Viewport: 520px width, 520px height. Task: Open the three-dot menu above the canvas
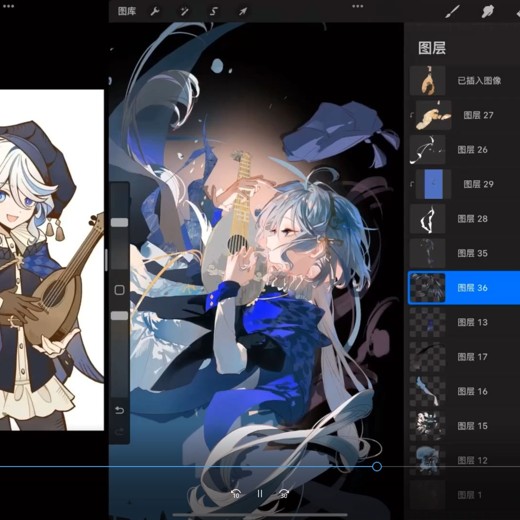[357, 6]
